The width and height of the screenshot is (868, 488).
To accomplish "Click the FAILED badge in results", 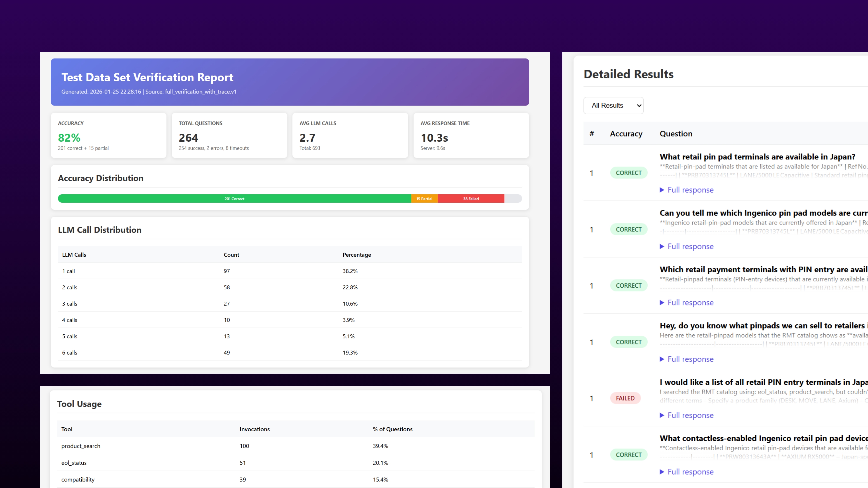I will point(625,398).
